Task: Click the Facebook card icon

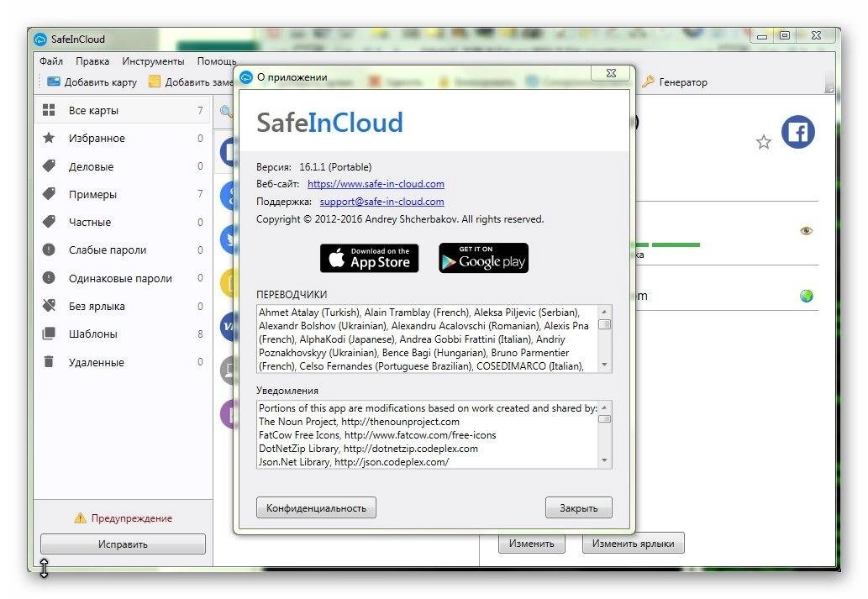Action: click(x=797, y=132)
